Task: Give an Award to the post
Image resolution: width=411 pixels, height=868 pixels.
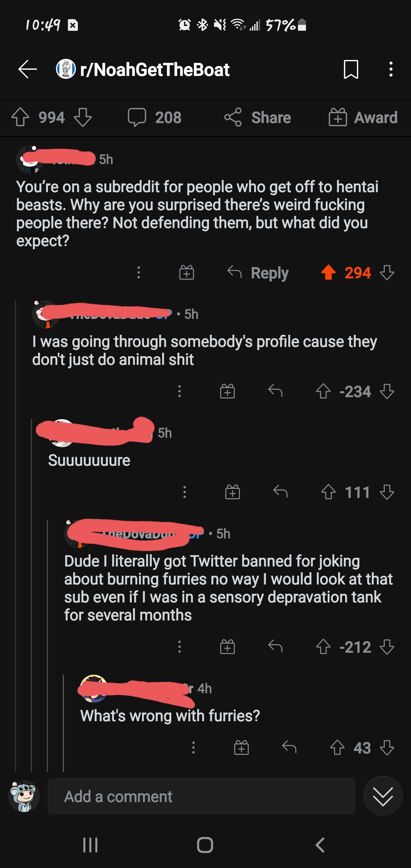Action: coord(363,117)
